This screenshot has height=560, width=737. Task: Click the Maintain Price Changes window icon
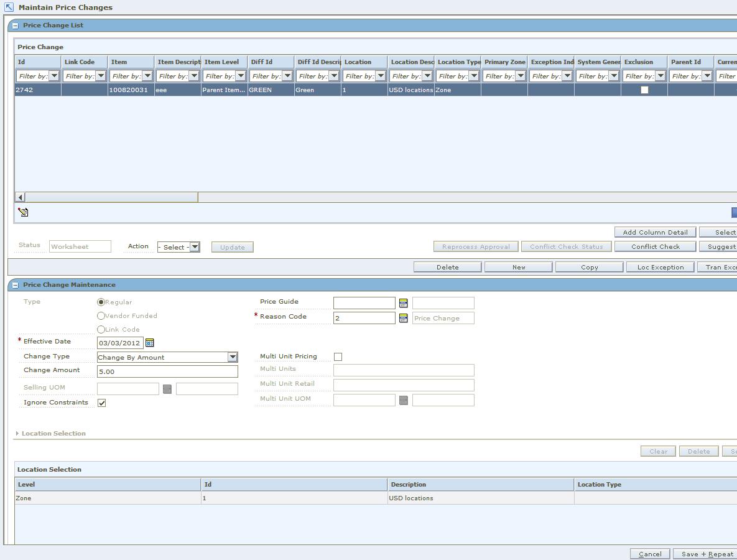coord(9,7)
